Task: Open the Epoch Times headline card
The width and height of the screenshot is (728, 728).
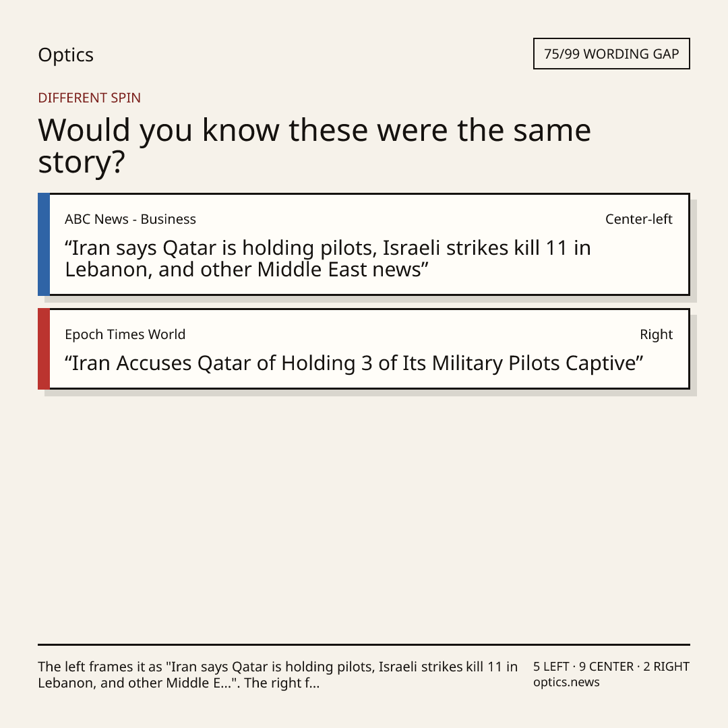Action: pos(364,348)
